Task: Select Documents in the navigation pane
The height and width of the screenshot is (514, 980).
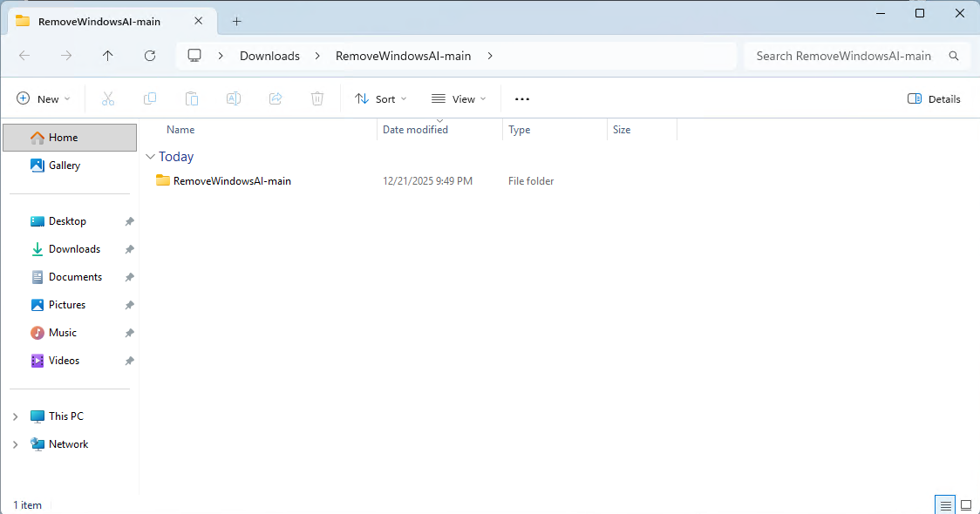Action: coord(75,277)
